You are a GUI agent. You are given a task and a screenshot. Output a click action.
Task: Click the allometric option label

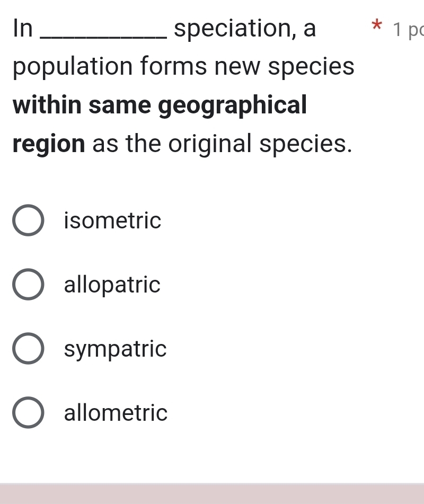coord(115,413)
